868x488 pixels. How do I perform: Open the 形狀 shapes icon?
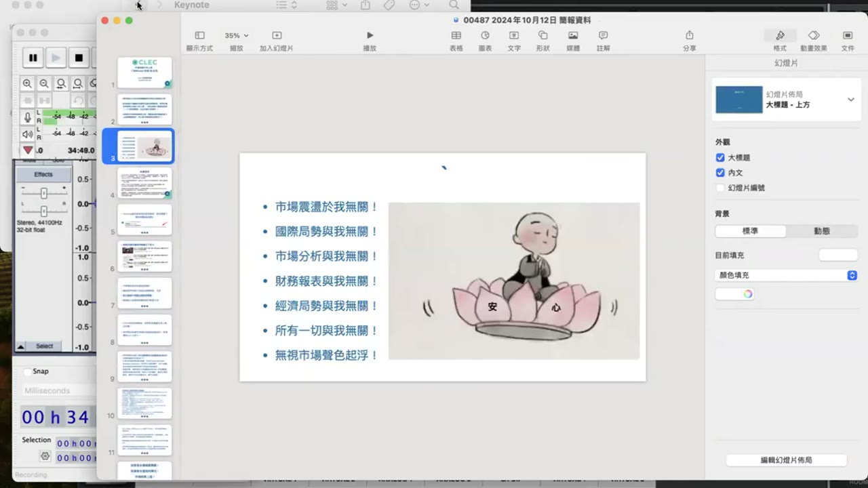click(543, 35)
